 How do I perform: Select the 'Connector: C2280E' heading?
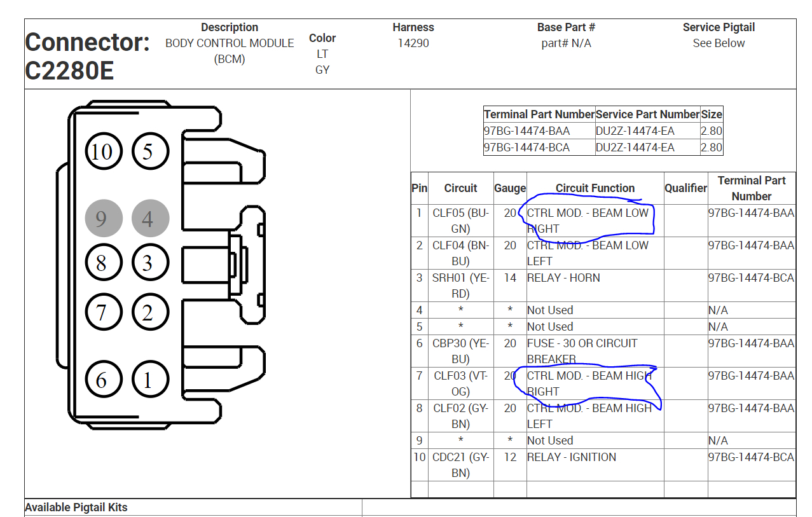(x=88, y=56)
